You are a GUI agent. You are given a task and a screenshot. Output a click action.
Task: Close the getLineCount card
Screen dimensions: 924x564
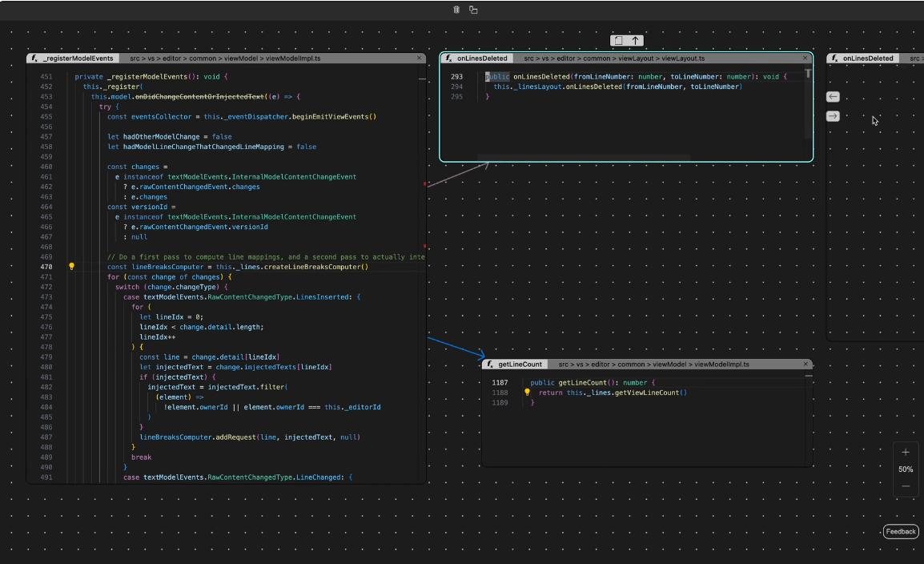point(805,364)
